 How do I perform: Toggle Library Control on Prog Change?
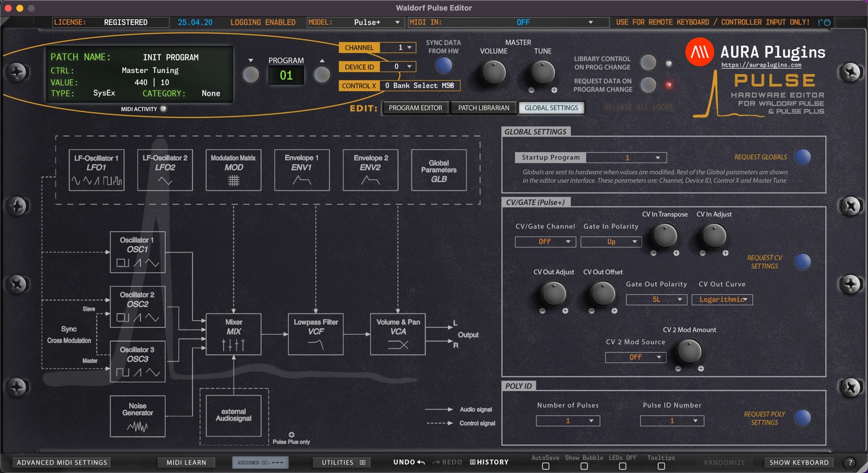pyautogui.click(x=648, y=62)
